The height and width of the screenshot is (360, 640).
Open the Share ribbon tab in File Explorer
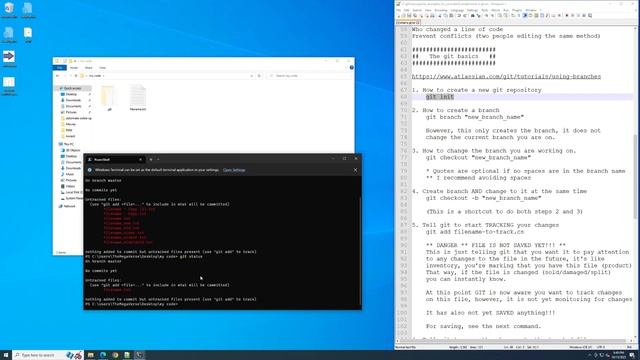(88, 68)
